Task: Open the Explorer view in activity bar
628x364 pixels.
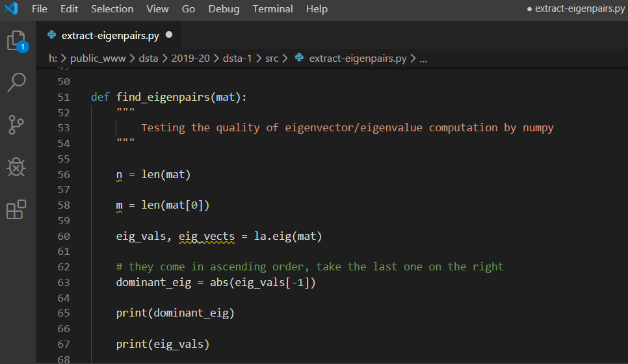Action: pyautogui.click(x=17, y=41)
